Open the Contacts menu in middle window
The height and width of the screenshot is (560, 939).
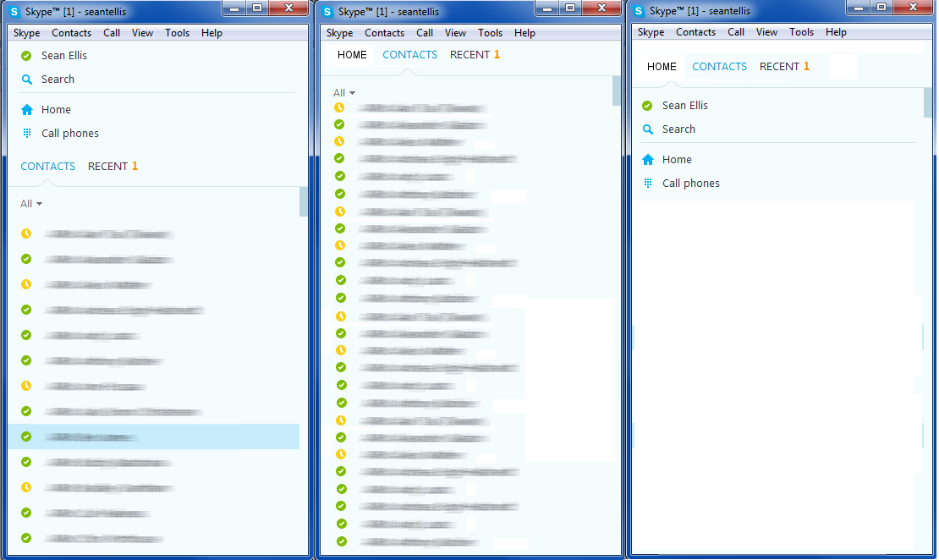tap(384, 33)
